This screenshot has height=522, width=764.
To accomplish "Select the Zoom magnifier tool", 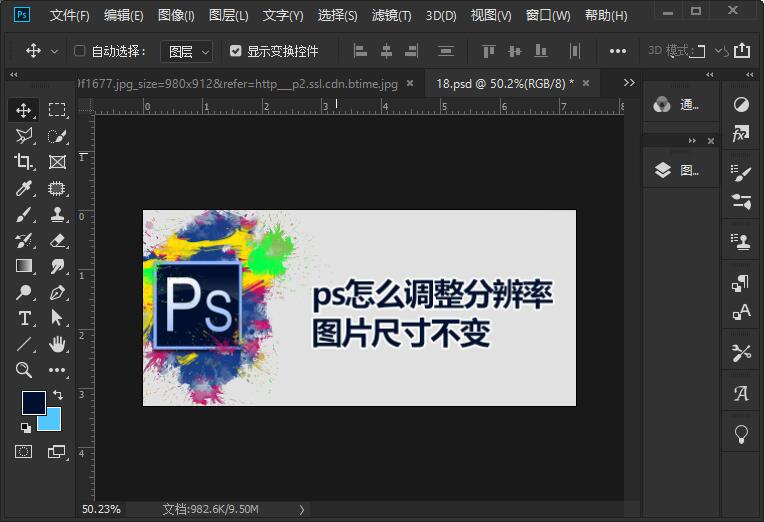I will tap(23, 370).
